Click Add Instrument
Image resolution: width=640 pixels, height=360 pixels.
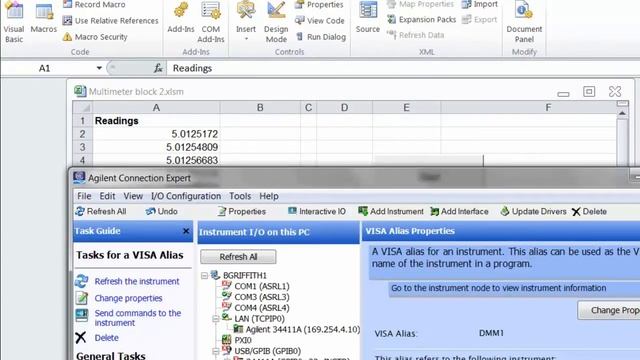[391, 211]
